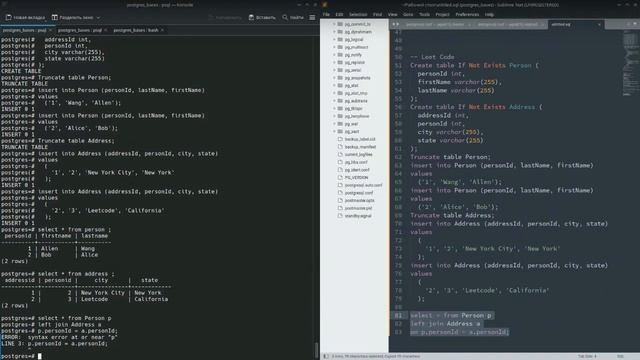The width and height of the screenshot is (640, 360).
Task: Open the Goto menu in Sublime Text
Action: click(408, 14)
